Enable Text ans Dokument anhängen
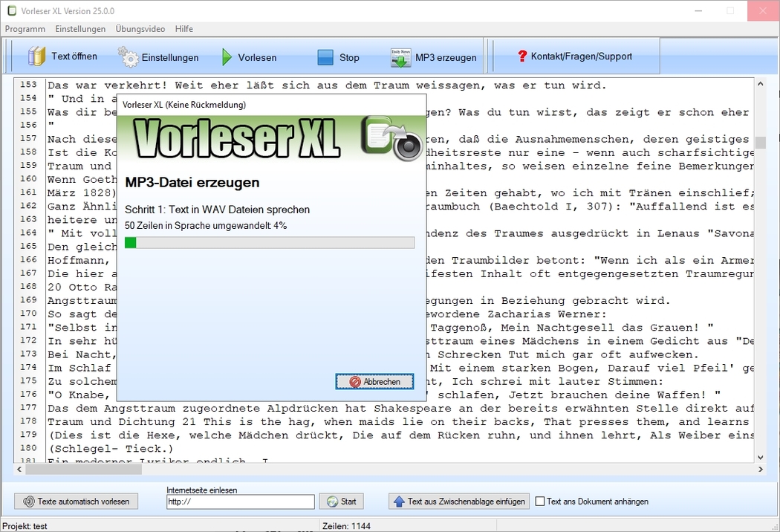This screenshot has height=532, width=780. tap(540, 502)
